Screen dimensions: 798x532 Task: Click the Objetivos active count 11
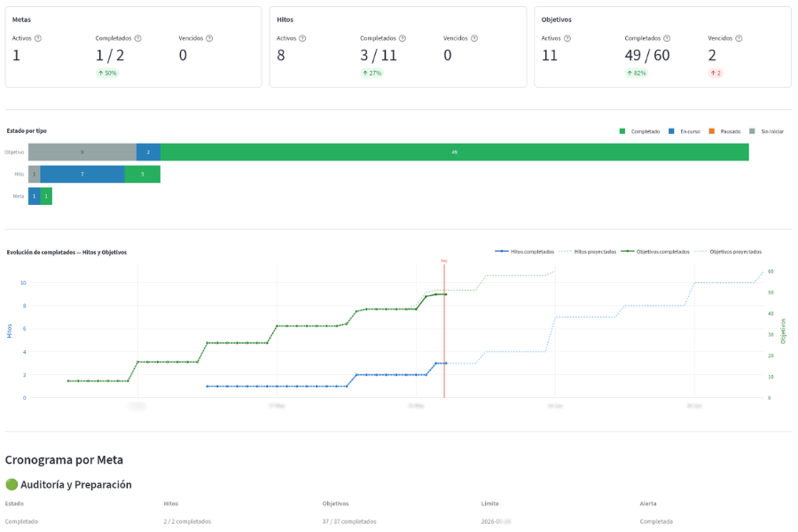coord(549,55)
